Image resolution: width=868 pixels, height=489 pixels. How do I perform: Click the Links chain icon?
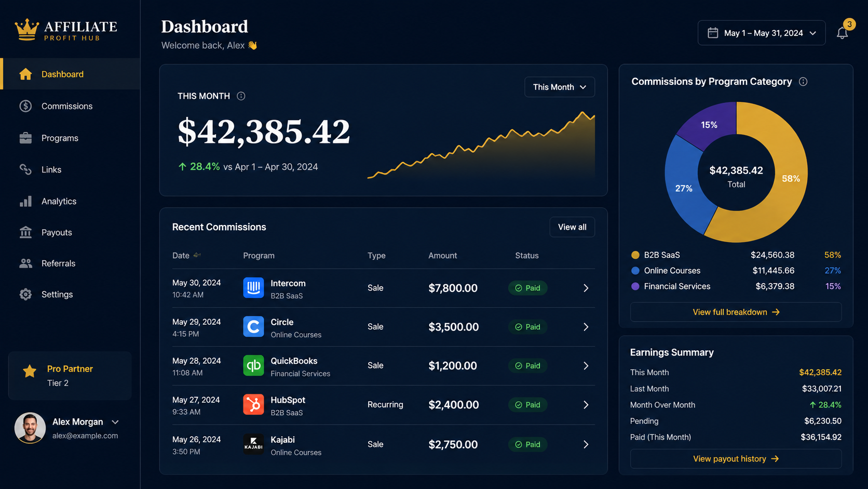click(25, 169)
